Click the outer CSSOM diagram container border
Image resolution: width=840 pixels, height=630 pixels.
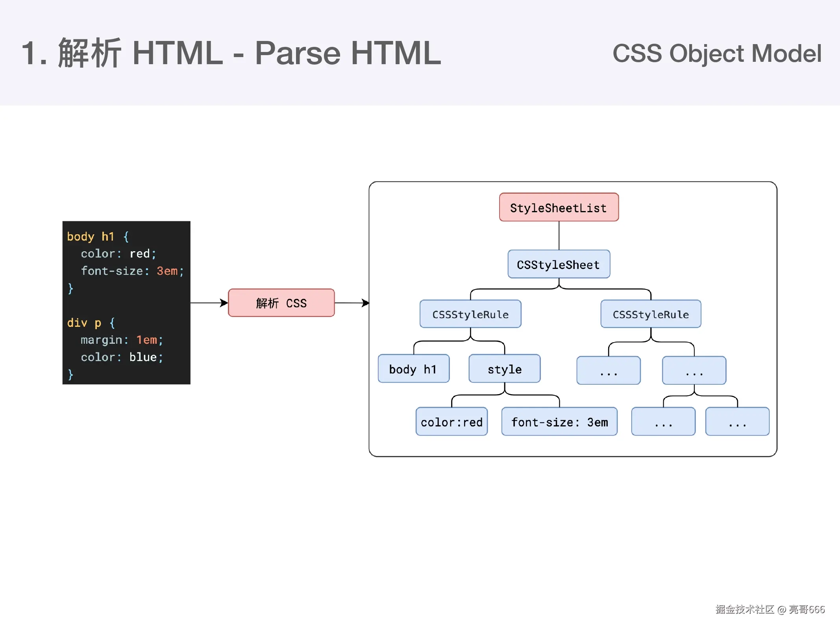(x=572, y=182)
